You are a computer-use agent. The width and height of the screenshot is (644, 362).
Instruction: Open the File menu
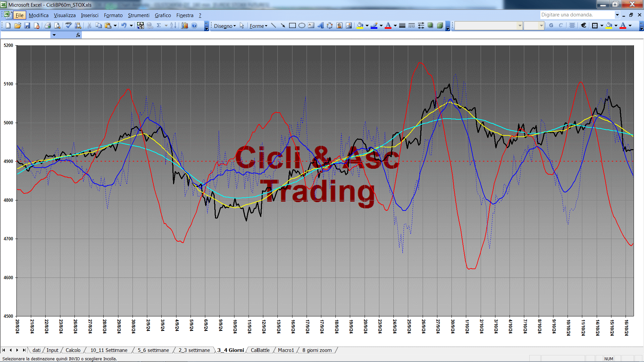coord(19,15)
